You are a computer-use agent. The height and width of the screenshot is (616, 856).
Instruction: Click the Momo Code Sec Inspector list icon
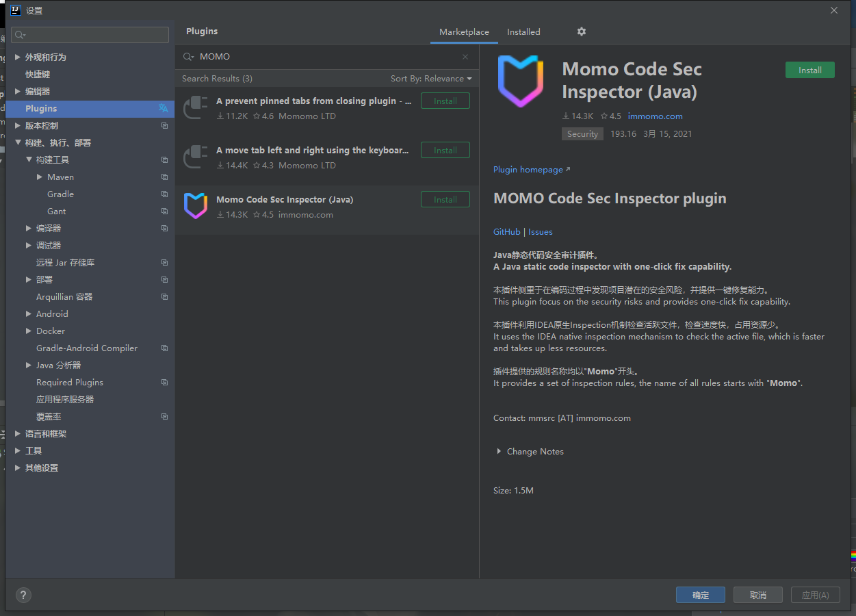coord(196,206)
